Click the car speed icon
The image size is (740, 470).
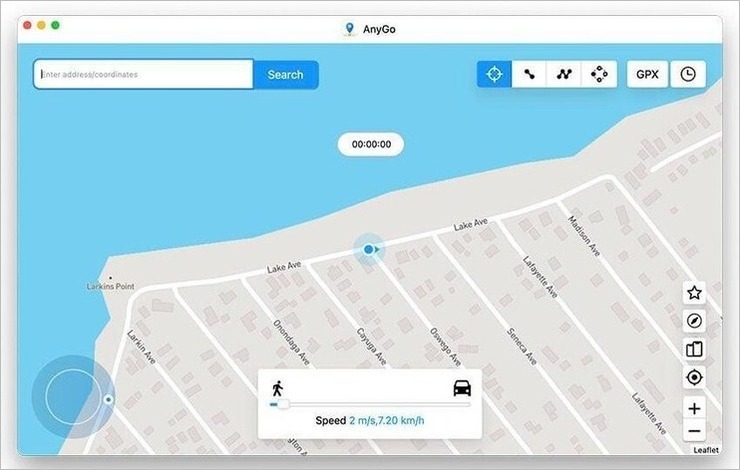pos(462,388)
